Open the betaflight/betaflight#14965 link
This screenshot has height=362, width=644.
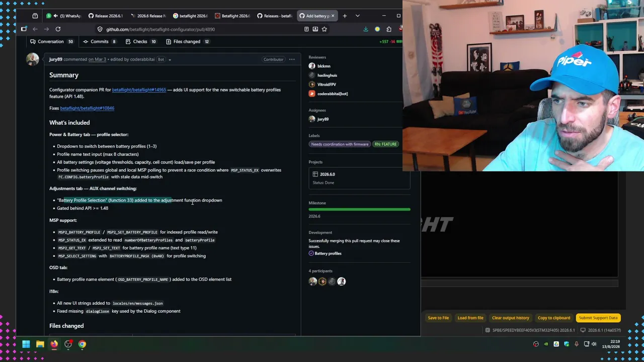139,89
